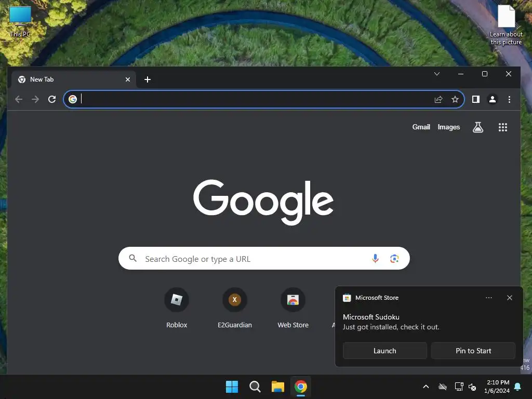Screen dimensions: 532x399
Task: Click the Chrome address bar field
Action: [263, 99]
